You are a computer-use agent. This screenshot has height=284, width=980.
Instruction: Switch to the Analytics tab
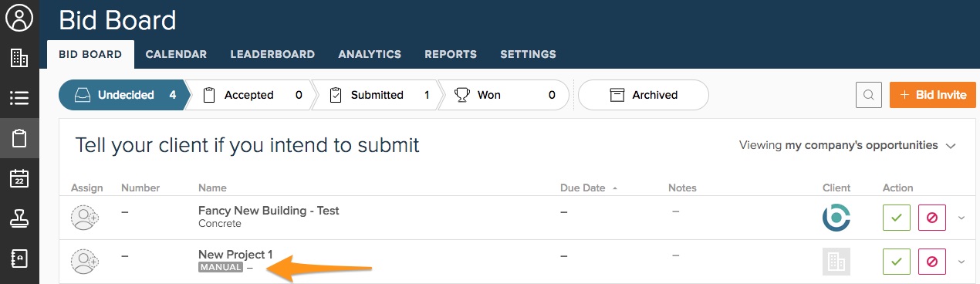[370, 54]
